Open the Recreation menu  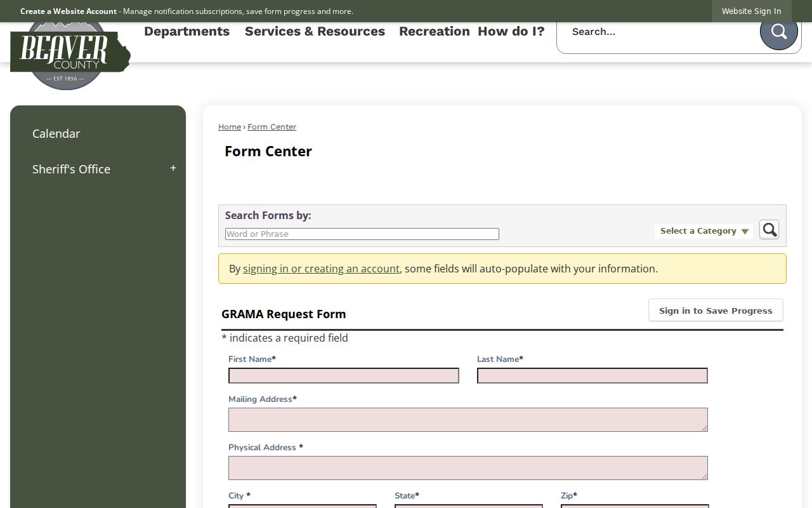tap(434, 32)
